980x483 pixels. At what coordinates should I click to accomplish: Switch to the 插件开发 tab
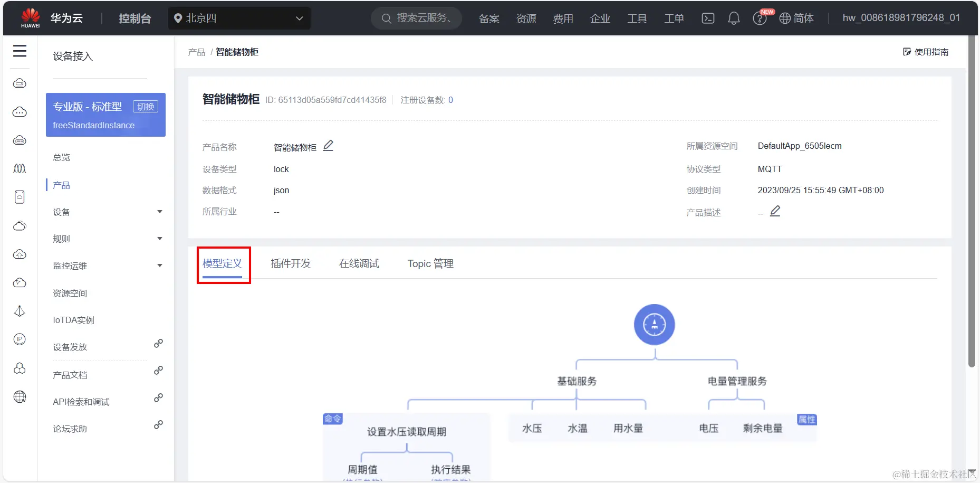coord(291,264)
